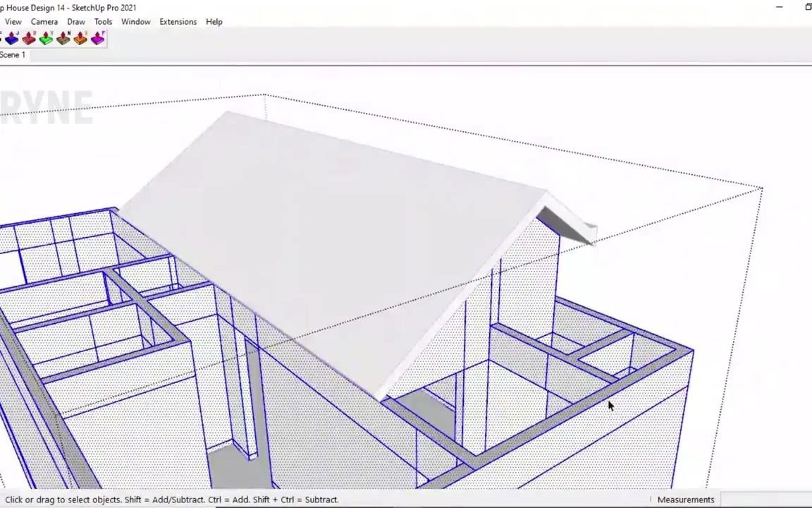Open the Tools menu
Screen dimensions: 812x508
[x=103, y=21]
